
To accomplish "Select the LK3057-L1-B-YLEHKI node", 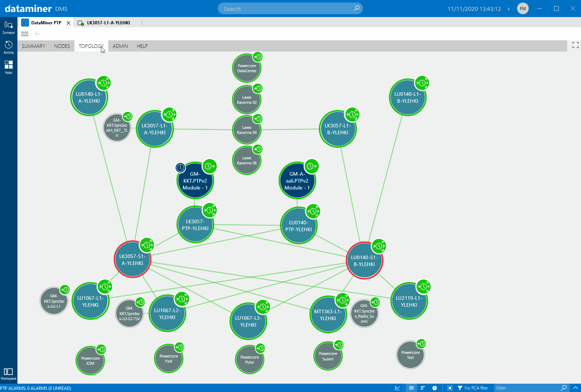I will [338, 129].
